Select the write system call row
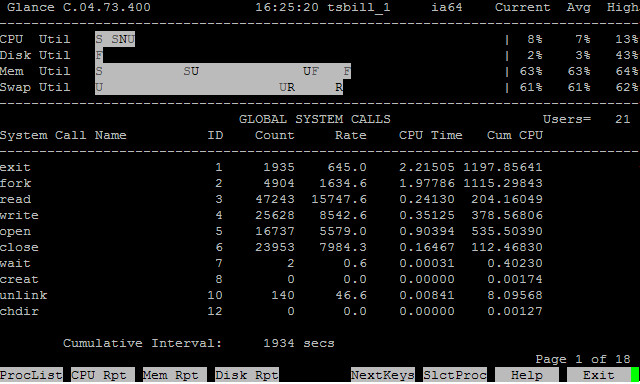Screen dimensions: 640x384 click(x=271, y=215)
